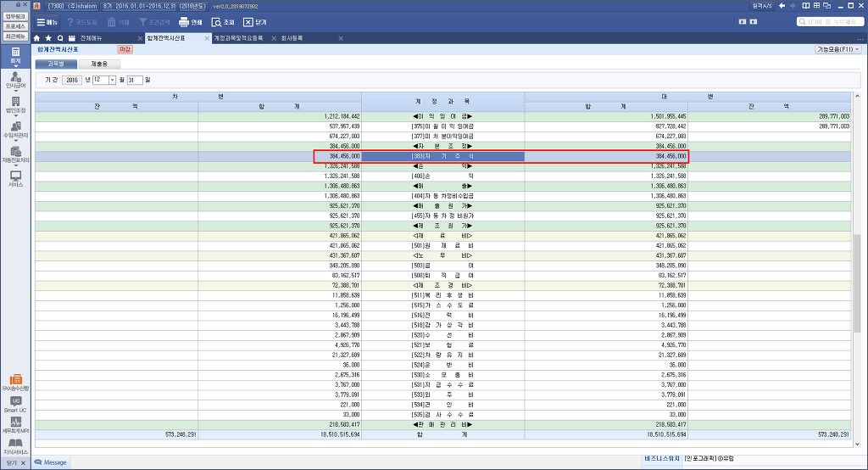
Task: Click the scroll down arrow of table
Action: 858,444
